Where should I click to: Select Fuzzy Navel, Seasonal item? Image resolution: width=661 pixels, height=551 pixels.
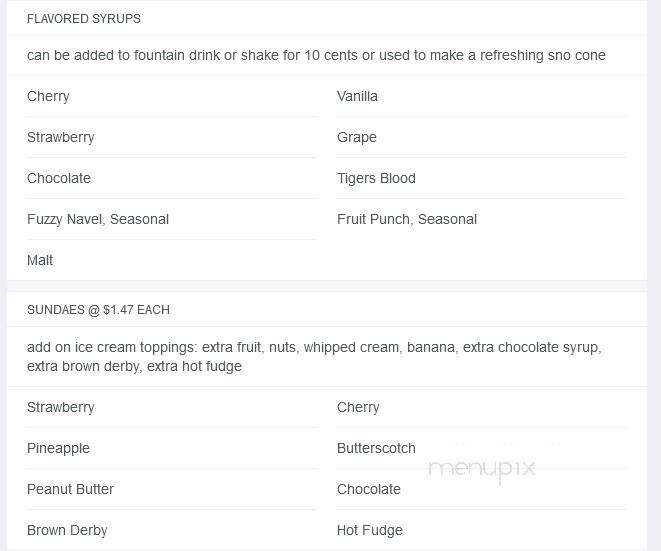click(x=98, y=220)
